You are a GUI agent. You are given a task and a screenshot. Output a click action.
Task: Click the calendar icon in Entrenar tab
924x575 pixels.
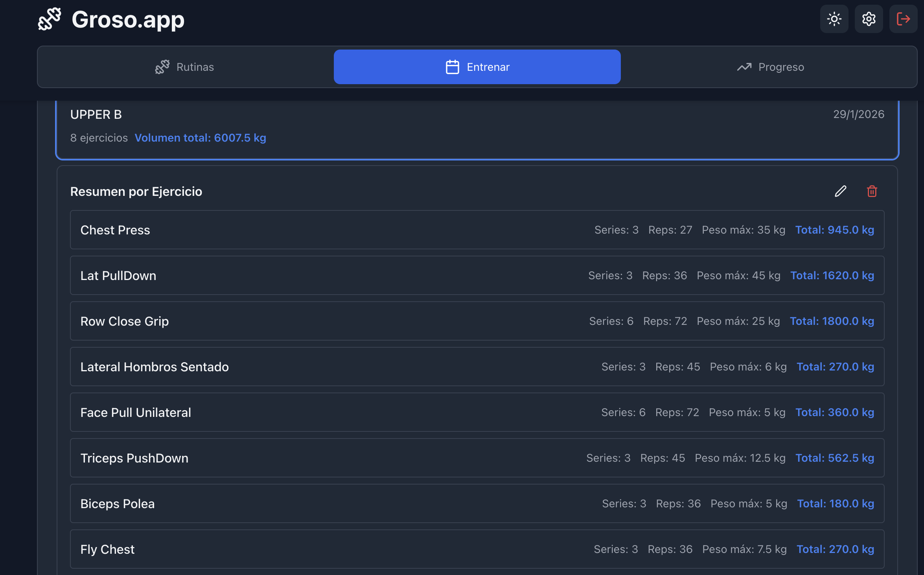click(452, 67)
